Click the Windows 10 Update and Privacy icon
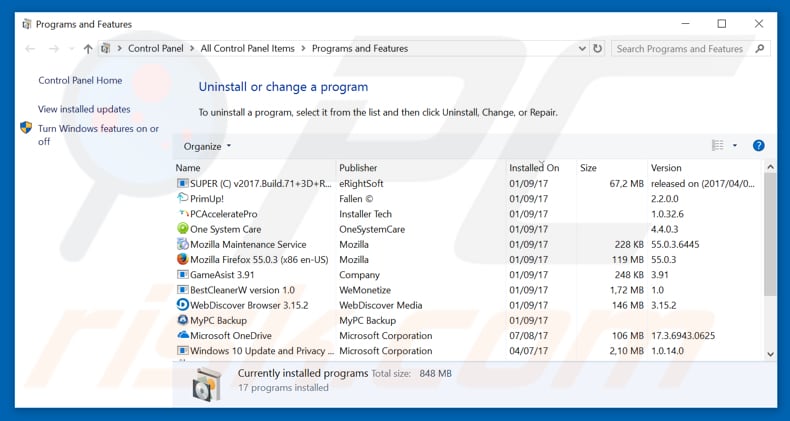The width and height of the screenshot is (790, 421). click(x=182, y=350)
